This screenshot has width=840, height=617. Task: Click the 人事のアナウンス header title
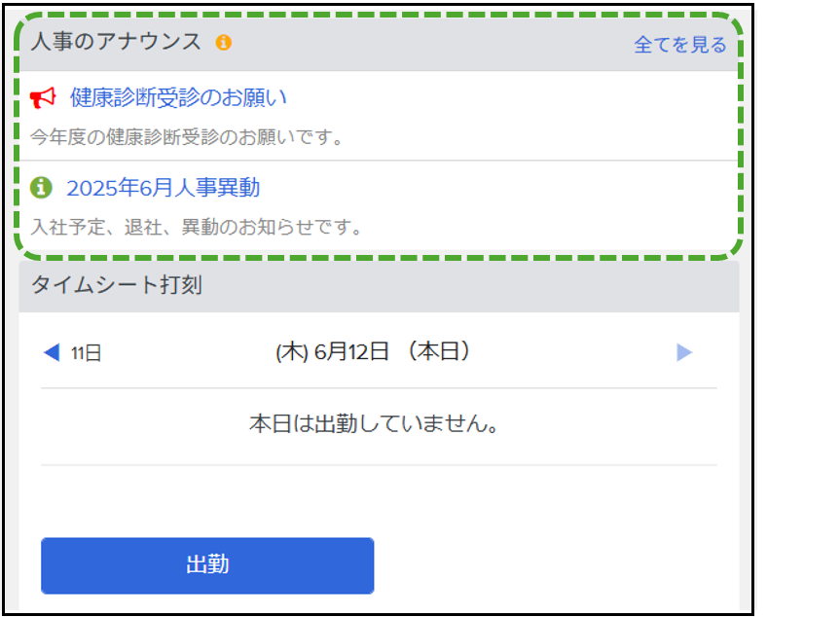pos(116,41)
